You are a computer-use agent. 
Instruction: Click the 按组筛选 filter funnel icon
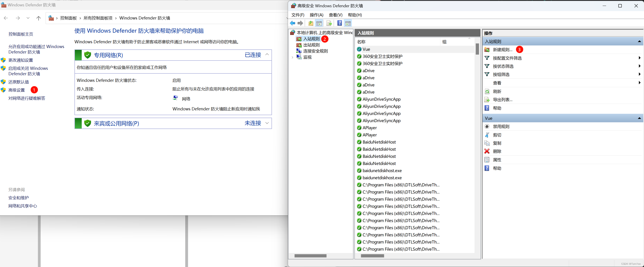pyautogui.click(x=487, y=74)
